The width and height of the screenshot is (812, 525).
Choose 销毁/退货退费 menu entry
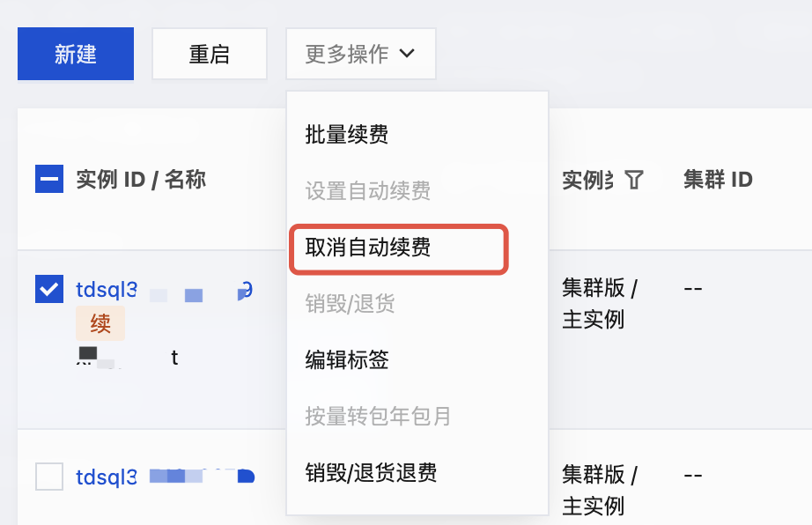pos(371,473)
